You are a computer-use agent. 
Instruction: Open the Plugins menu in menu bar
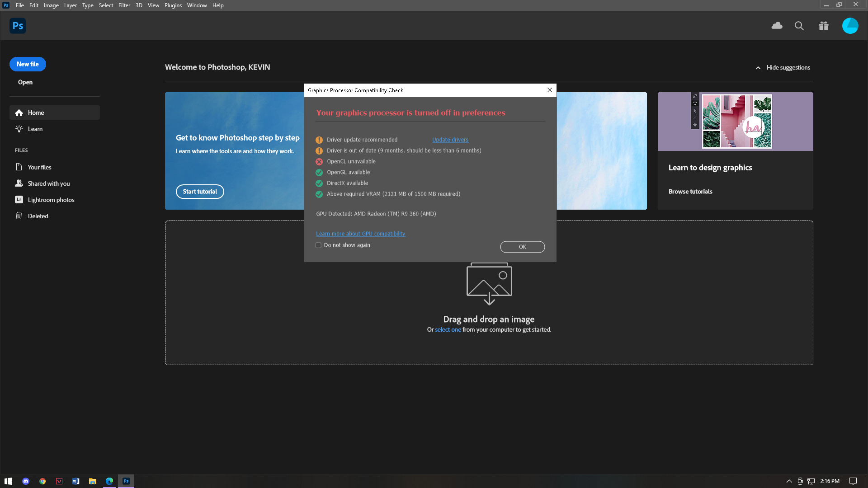click(173, 5)
